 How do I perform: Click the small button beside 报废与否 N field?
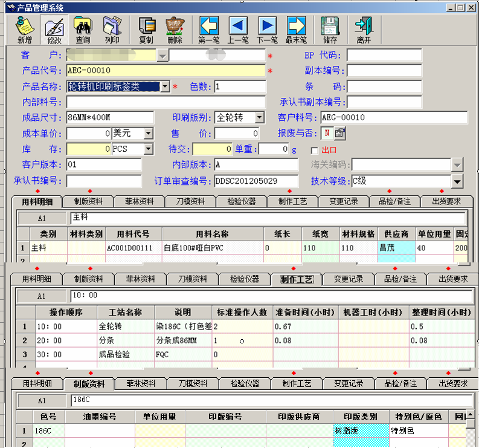tap(339, 133)
